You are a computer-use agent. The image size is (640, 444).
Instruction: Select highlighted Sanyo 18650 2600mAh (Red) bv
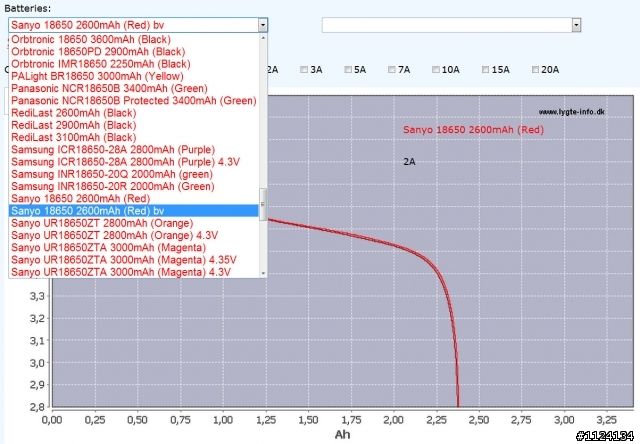[x=133, y=211]
